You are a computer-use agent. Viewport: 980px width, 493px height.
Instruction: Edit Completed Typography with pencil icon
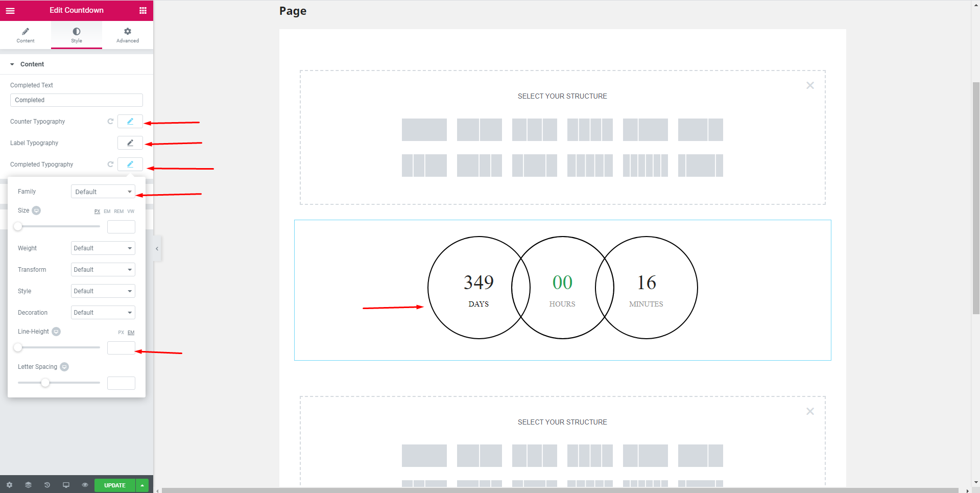pyautogui.click(x=130, y=165)
